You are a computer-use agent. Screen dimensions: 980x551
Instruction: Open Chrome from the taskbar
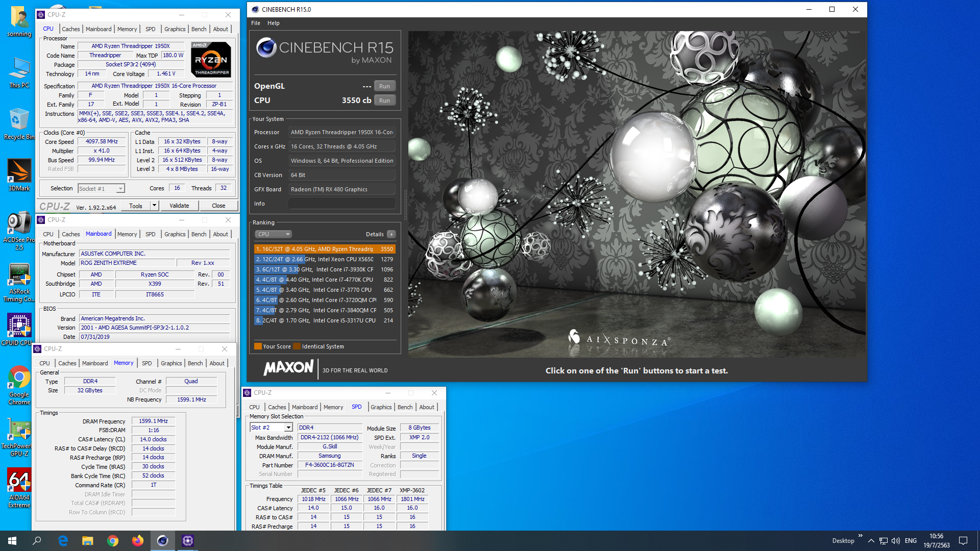click(x=113, y=541)
